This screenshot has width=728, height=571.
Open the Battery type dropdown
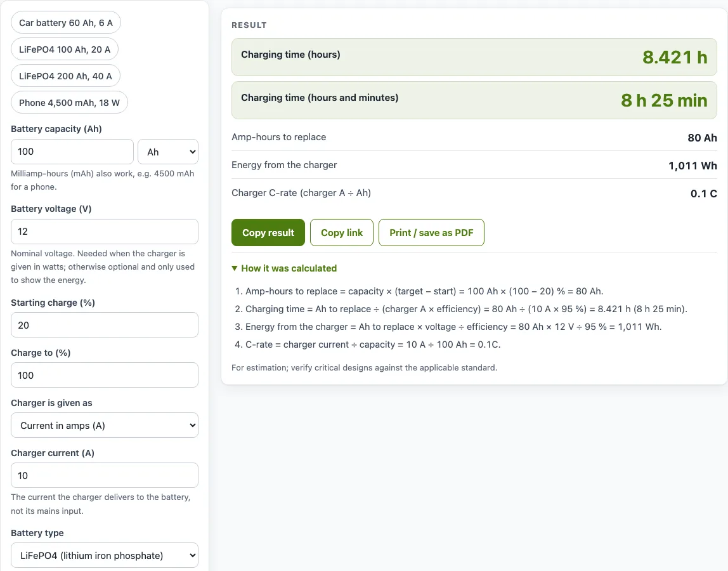[x=105, y=555]
